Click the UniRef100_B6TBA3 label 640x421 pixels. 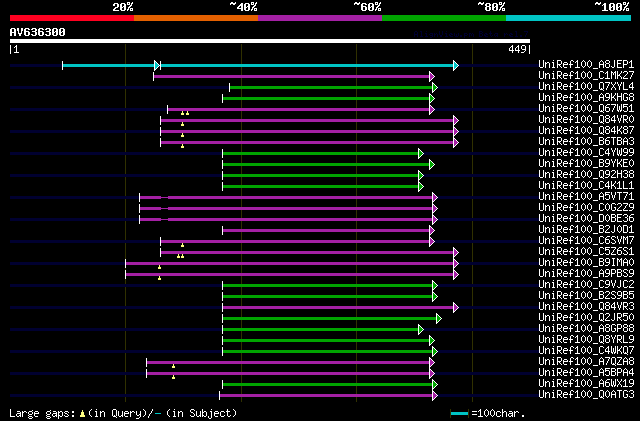click(x=586, y=142)
